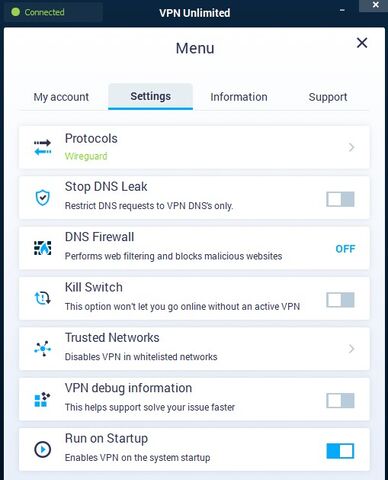Disable the Run on Startup toggle

pyautogui.click(x=340, y=451)
